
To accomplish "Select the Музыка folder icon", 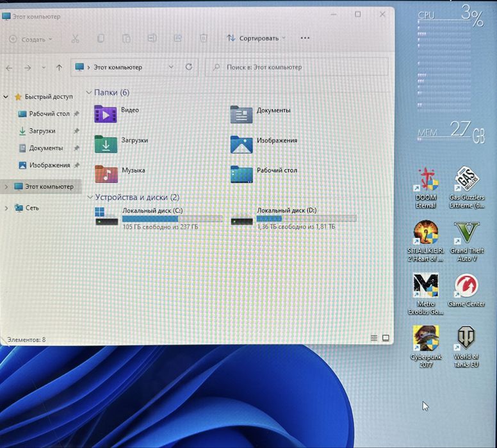I will (106, 174).
